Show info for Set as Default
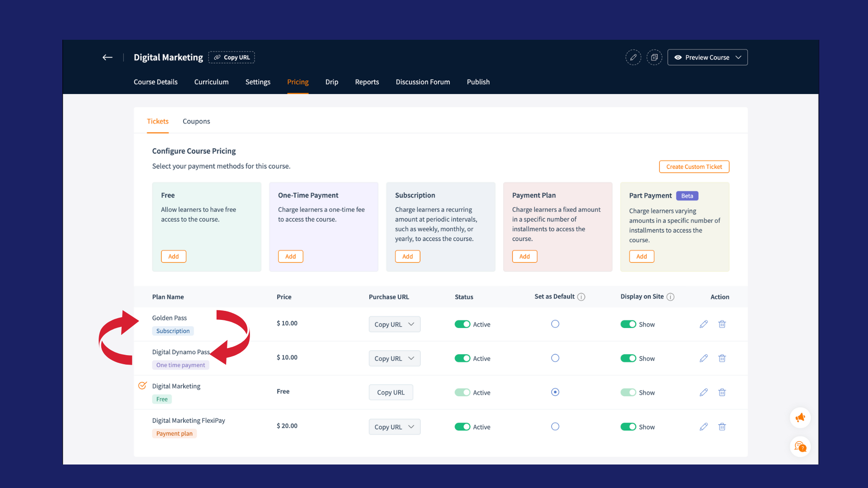Viewport: 868px width, 488px height. pos(581,297)
